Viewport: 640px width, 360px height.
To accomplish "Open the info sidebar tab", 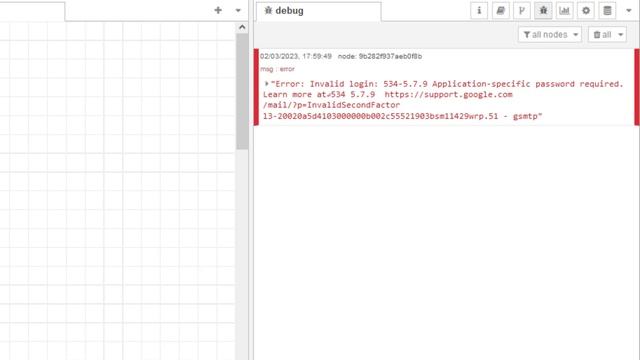I will click(479, 11).
